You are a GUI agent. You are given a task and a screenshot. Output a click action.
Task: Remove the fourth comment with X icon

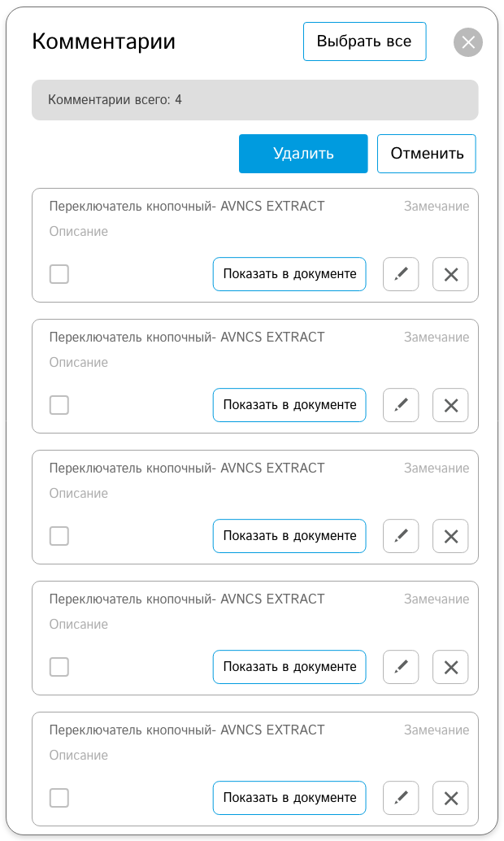[x=450, y=667]
